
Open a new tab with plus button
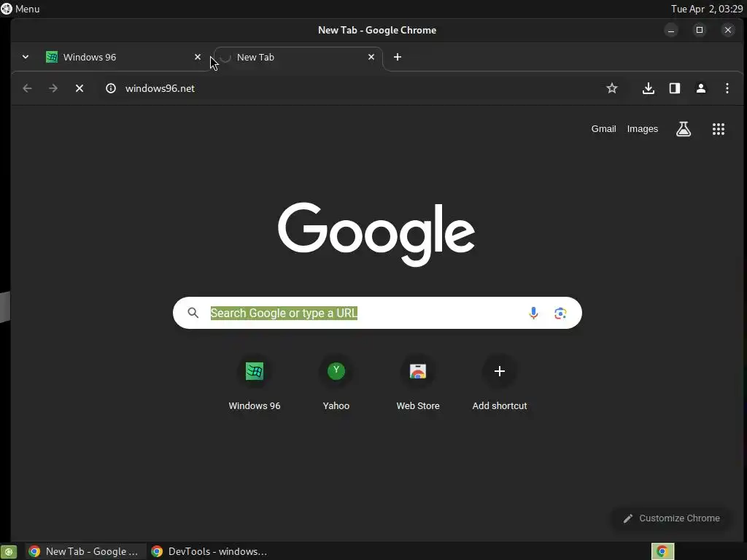[398, 57]
